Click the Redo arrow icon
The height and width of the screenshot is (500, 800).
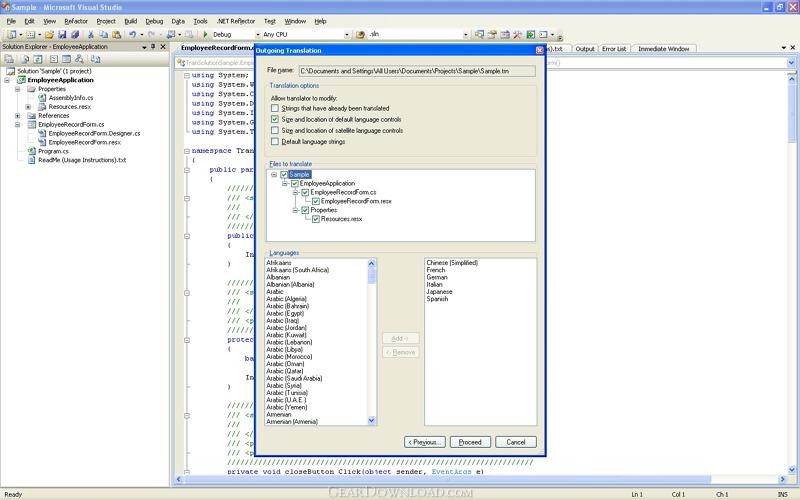point(151,34)
